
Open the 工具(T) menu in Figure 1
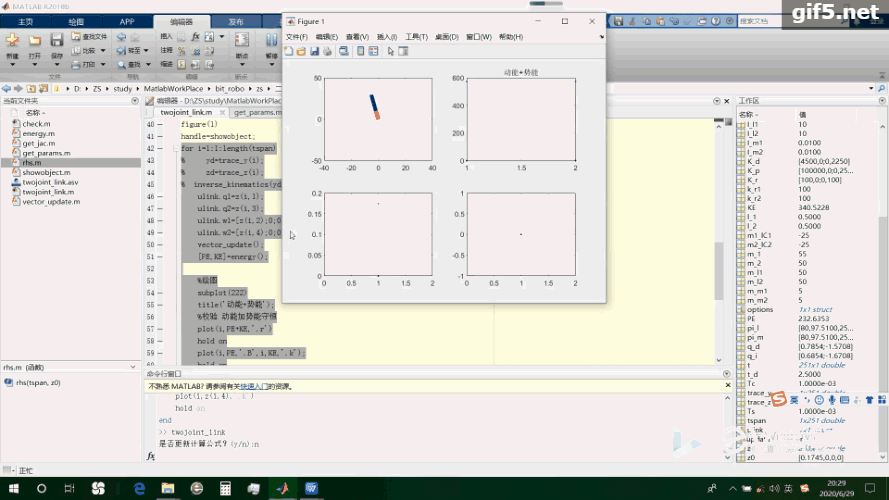pos(416,37)
